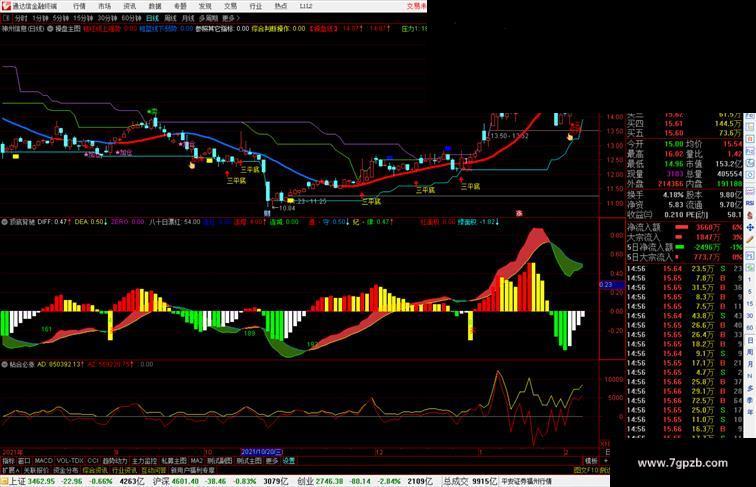756x487 pixels.
Task: Click the 季 period button in right sidebar
Action: tap(750, 400)
